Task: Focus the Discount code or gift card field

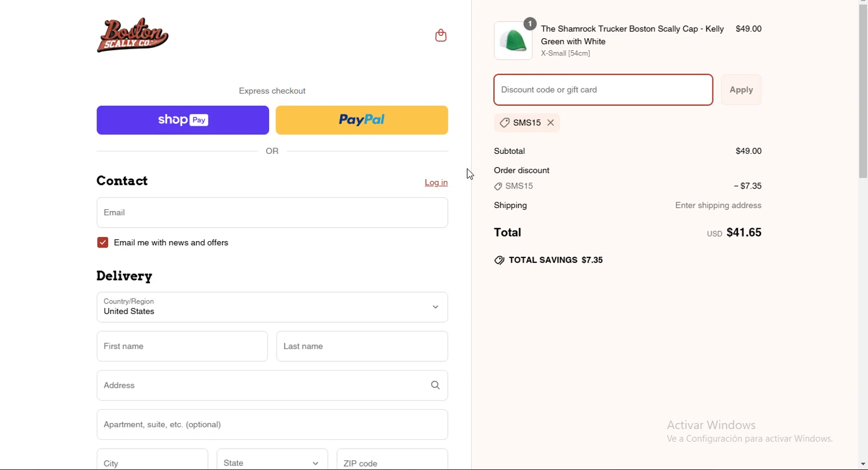Action: pyautogui.click(x=603, y=90)
